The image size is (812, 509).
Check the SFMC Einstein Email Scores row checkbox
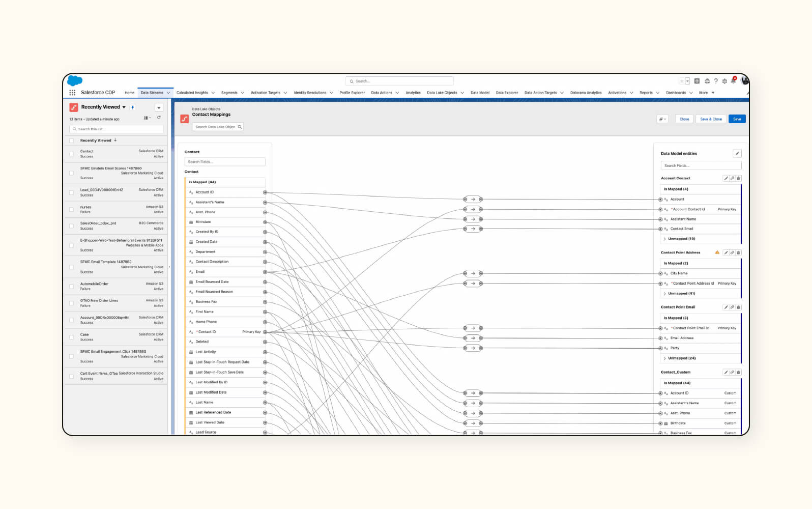[x=72, y=173]
